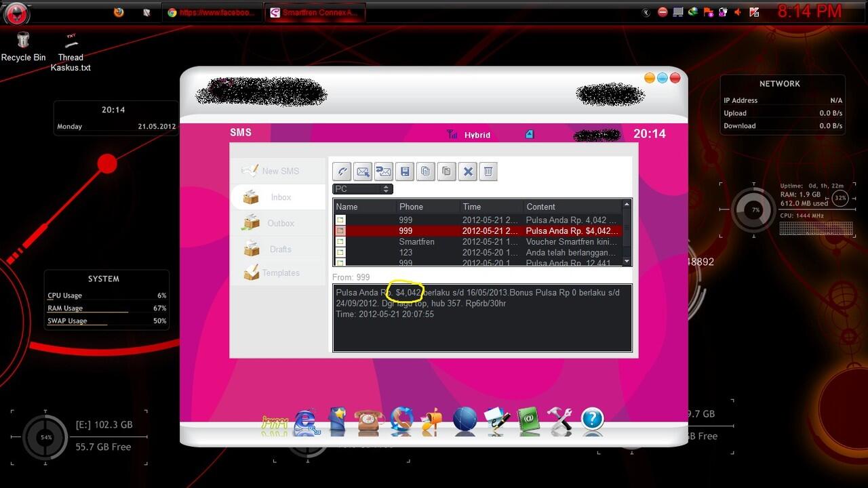Sort messages by Content column header
Screen dimensions: 868x488
pyautogui.click(x=572, y=207)
